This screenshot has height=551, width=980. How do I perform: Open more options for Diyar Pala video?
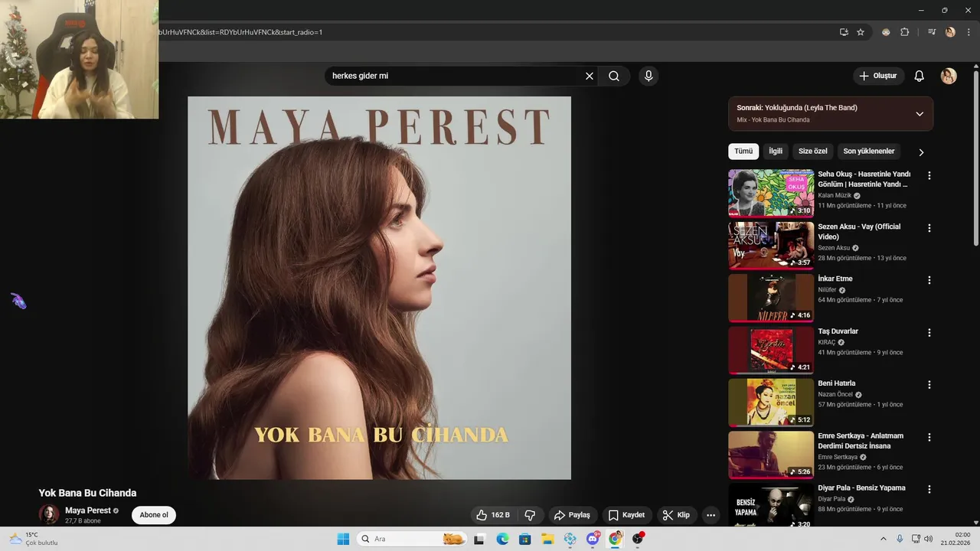click(x=929, y=489)
